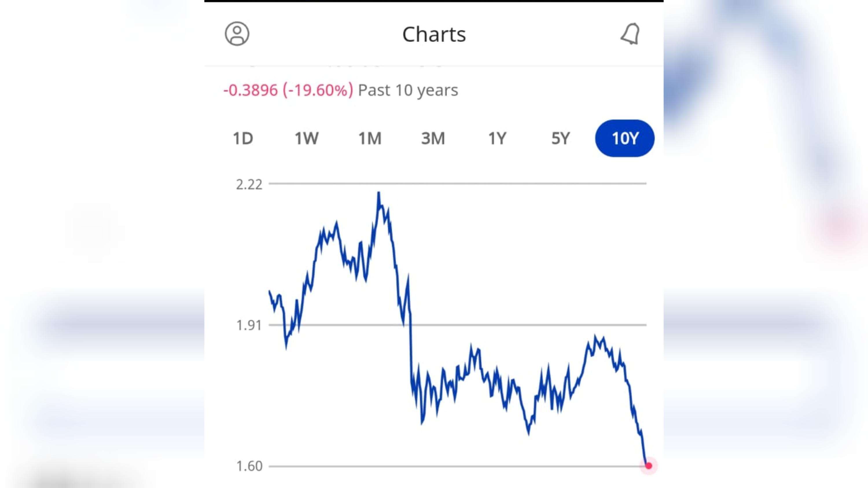868x488 pixels.
Task: Click the 2.22 axis label
Action: point(249,185)
